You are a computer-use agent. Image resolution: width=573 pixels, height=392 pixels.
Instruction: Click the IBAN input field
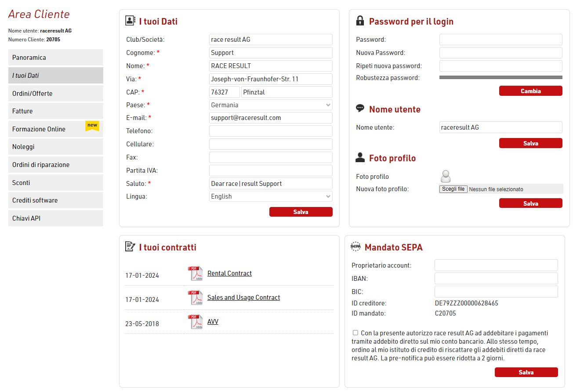pos(496,279)
